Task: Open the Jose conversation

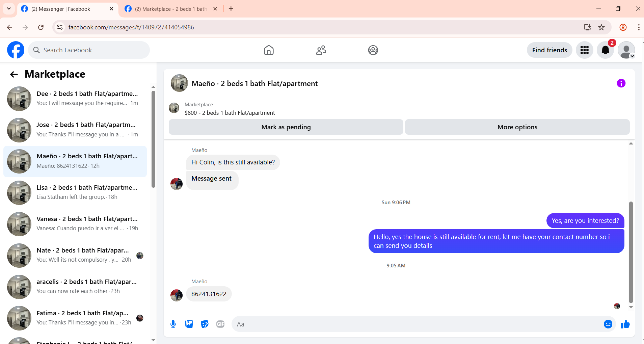Action: click(x=75, y=130)
